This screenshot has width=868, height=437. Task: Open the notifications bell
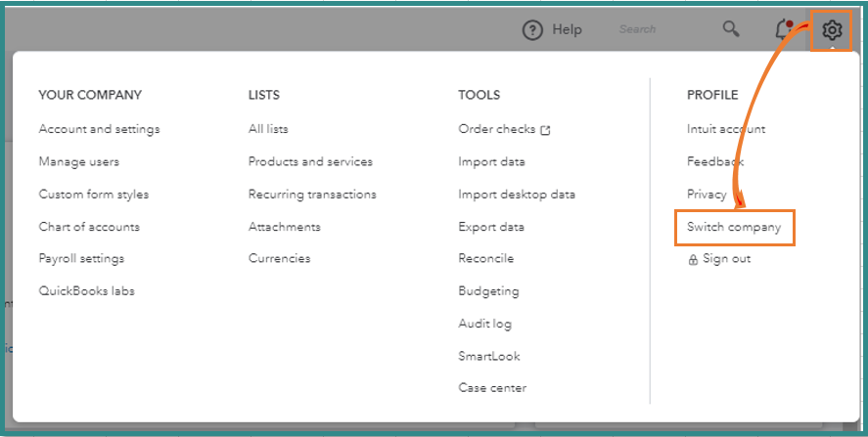tap(783, 29)
